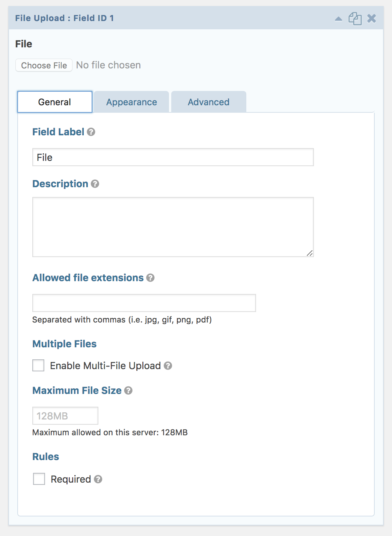Switch to the Appearance tab

(x=131, y=102)
